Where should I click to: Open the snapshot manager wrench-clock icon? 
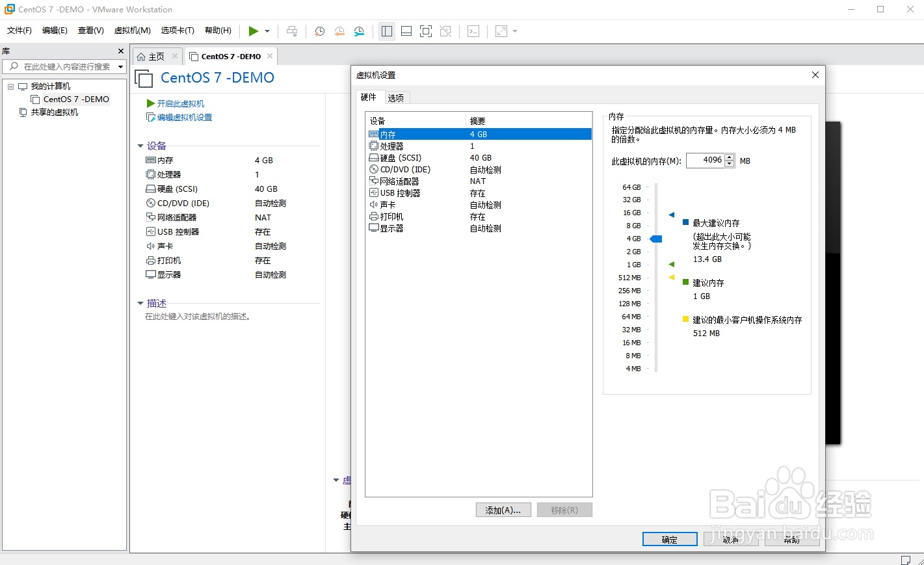(x=359, y=31)
